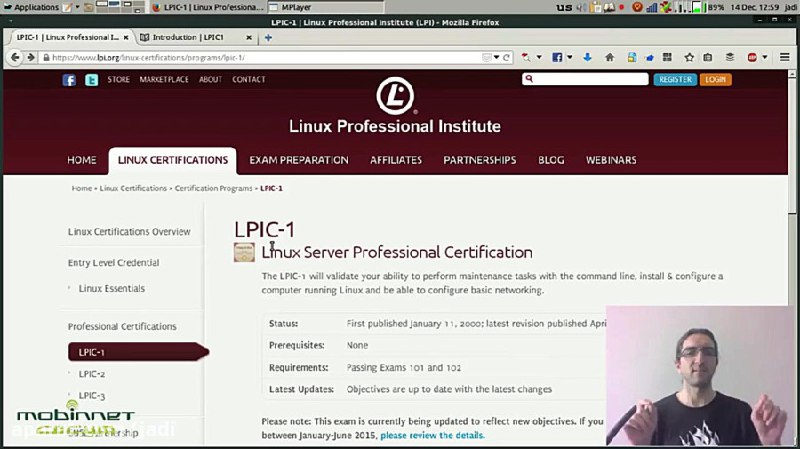Click the Adblock Plus ABP icon
Image resolution: width=800 pixels, height=449 pixels.
click(752, 58)
